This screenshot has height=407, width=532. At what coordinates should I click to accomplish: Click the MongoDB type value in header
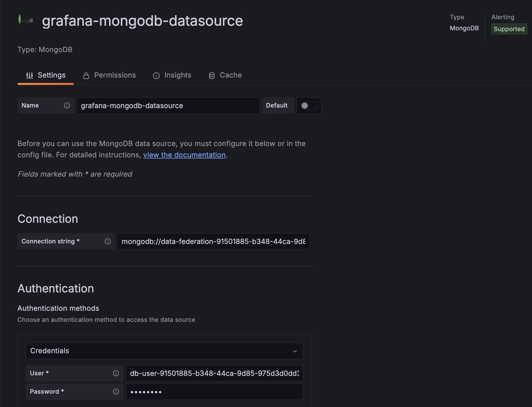[x=464, y=28]
